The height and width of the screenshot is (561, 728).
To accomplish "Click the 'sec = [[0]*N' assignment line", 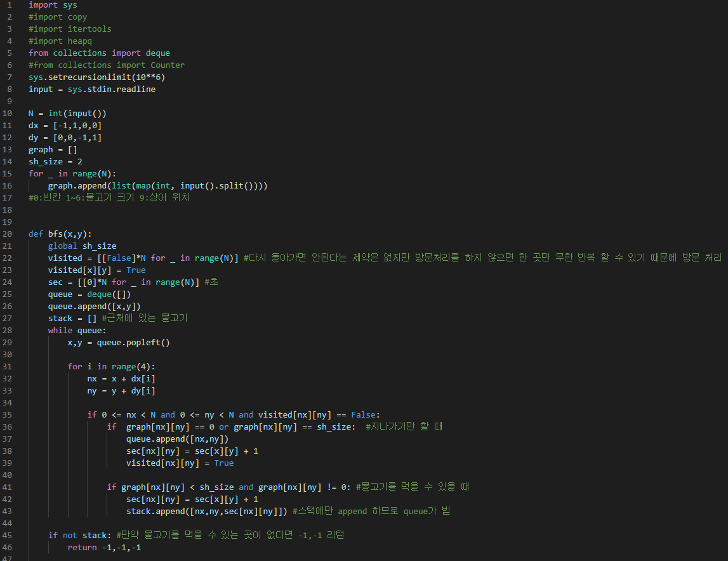I will 133,282.
